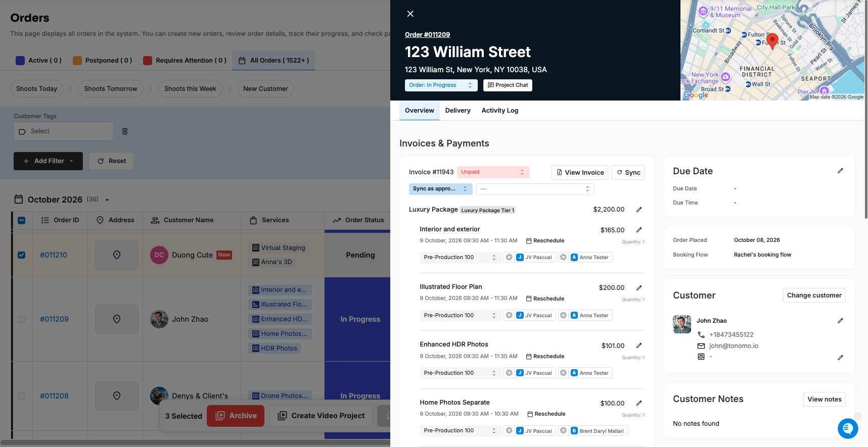Click the Project Chat button

point(508,85)
